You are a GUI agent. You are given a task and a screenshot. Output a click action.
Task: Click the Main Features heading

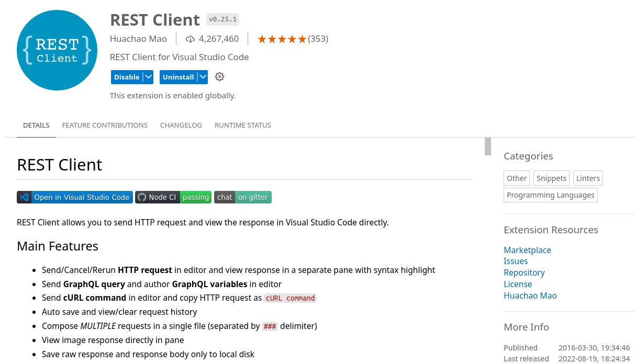click(58, 246)
